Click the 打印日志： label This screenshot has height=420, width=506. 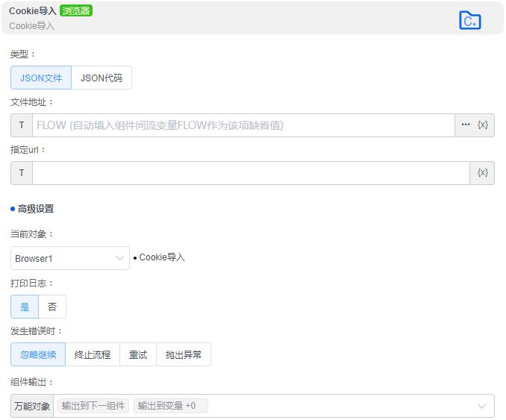coord(31,283)
